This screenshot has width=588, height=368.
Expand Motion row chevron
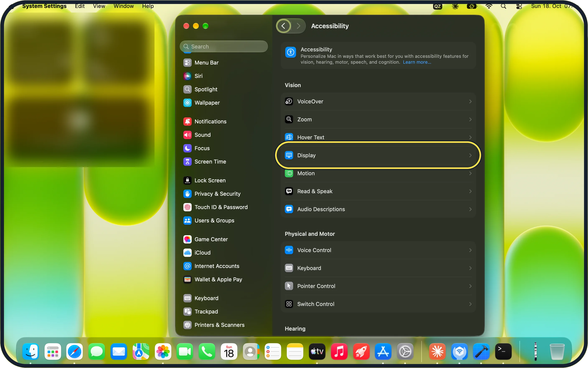coord(470,173)
